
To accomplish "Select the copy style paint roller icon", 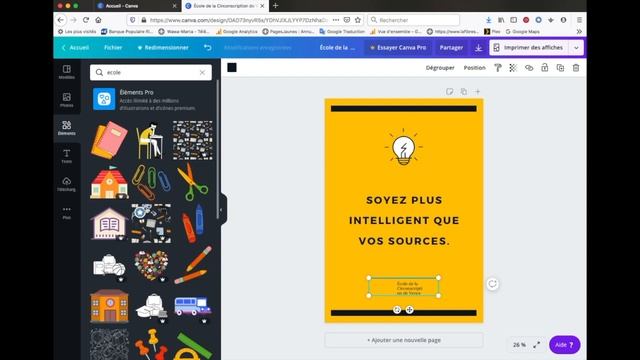I will [x=498, y=68].
